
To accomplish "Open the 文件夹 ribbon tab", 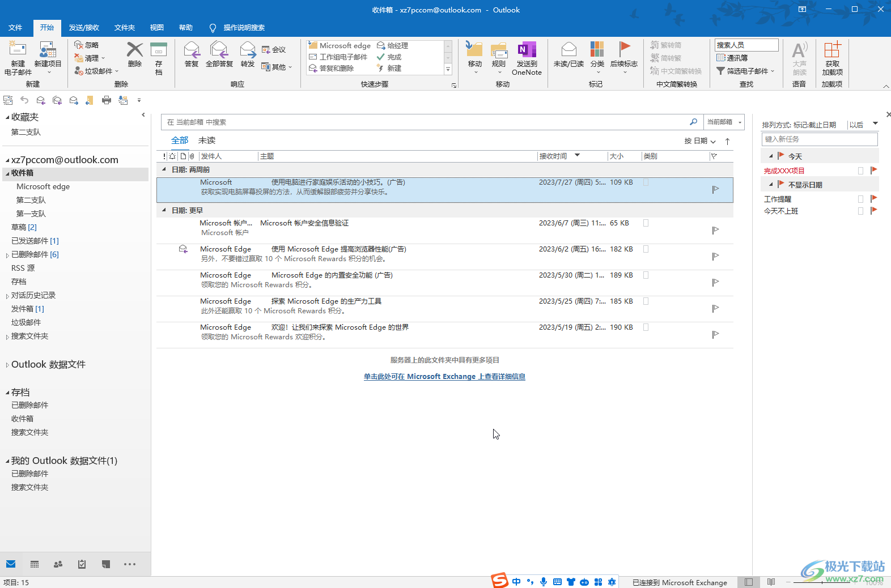I will [125, 27].
